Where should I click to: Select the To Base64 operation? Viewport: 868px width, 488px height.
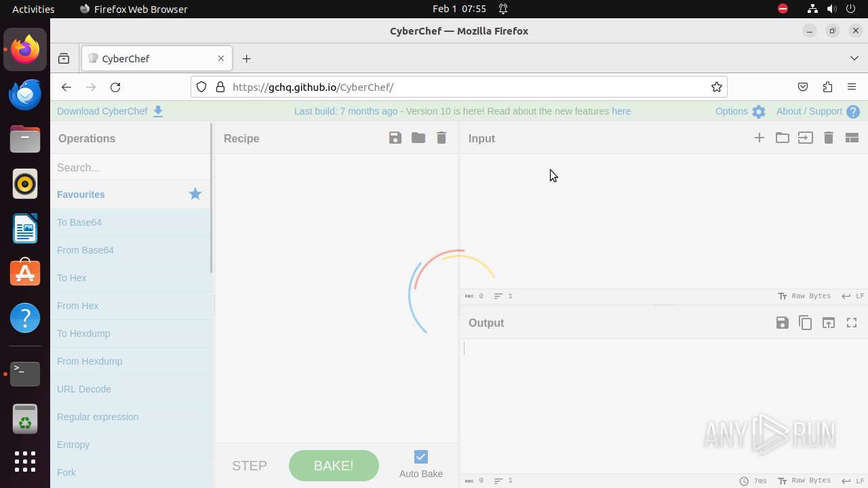click(x=131, y=222)
